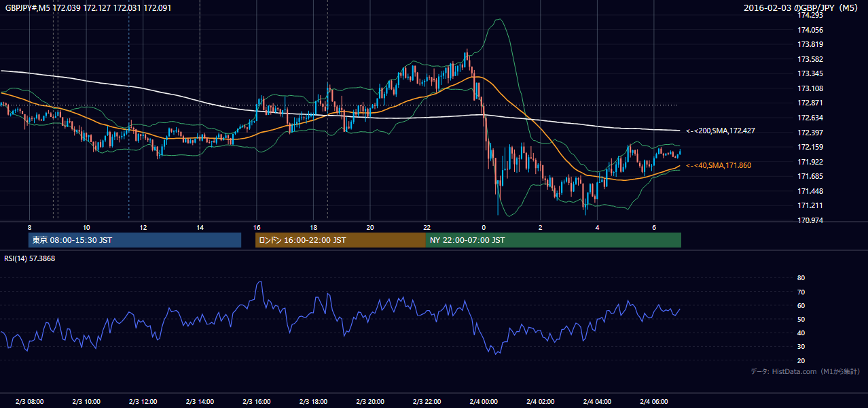The image size is (868, 408).
Task: Click the 171.211 price axis label
Action: pos(811,205)
